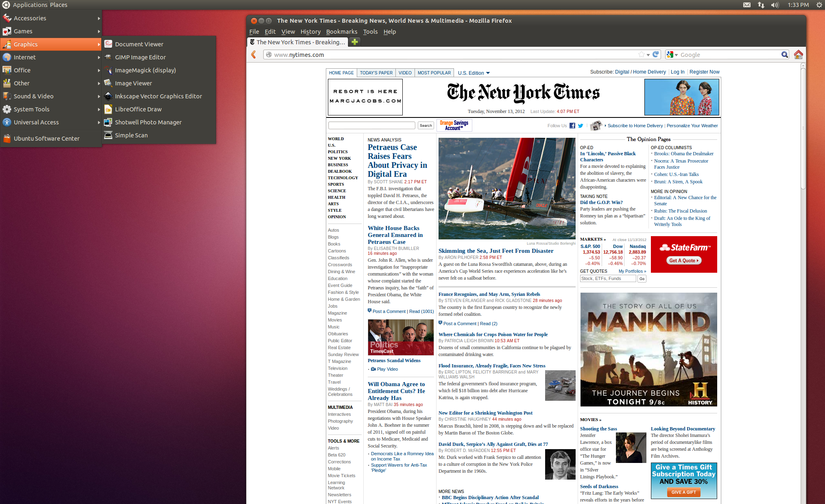Open the URL history dropdown arrow
Viewport: 825px width, 504px height.
tap(648, 55)
